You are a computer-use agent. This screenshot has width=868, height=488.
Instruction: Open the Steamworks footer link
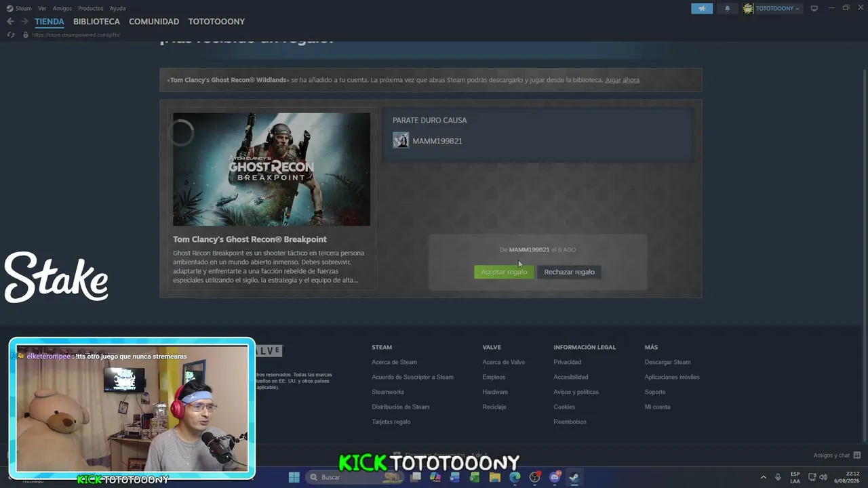[388, 392]
